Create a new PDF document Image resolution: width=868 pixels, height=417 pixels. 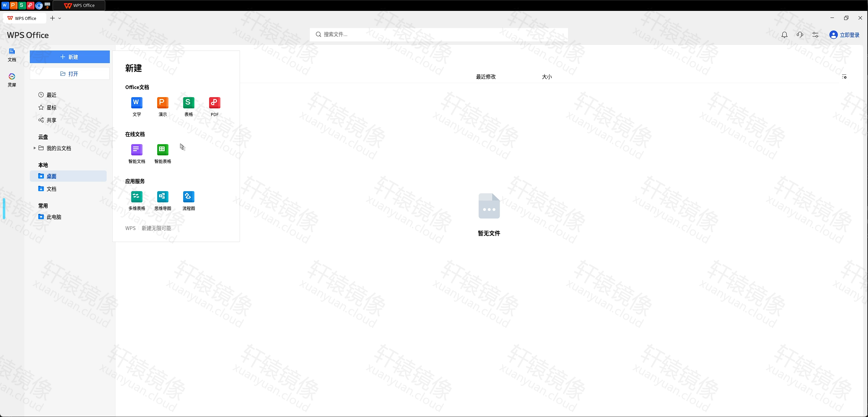(214, 107)
